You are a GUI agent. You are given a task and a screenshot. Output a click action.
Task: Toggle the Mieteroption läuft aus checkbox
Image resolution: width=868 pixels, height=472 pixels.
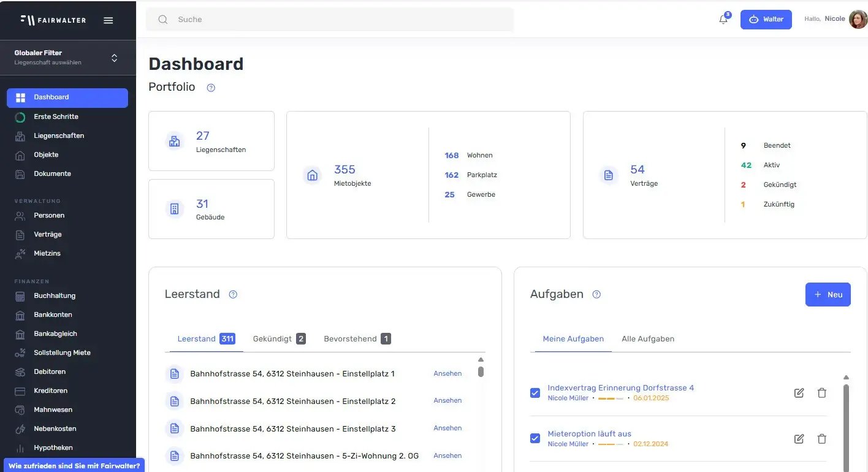[x=535, y=438]
